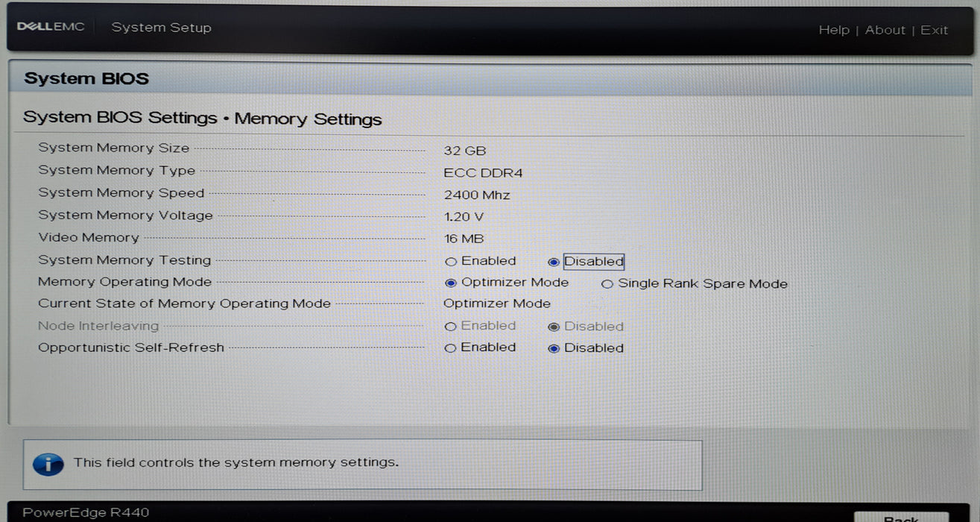Click the System Memory Testing label
Viewport: 980px width, 522px height.
click(x=124, y=260)
